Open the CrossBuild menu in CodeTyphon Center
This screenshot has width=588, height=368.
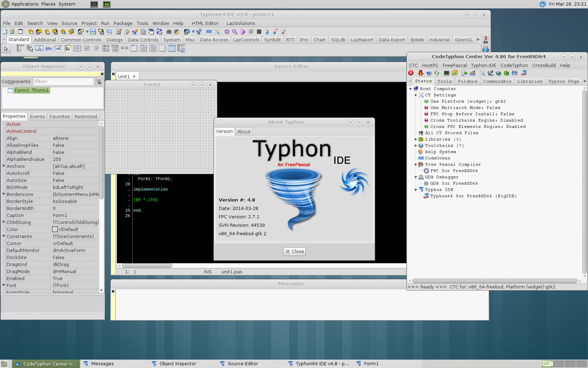(544, 65)
